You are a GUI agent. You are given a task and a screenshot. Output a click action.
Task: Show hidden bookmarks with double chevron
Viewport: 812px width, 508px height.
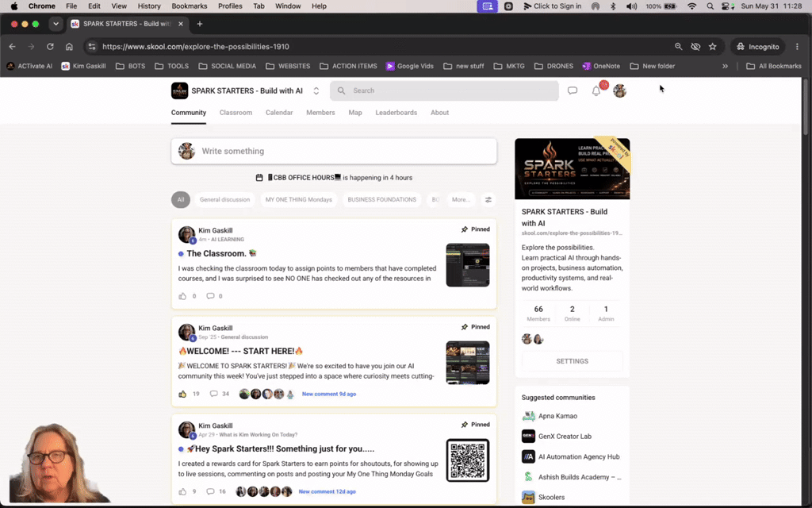click(x=725, y=67)
